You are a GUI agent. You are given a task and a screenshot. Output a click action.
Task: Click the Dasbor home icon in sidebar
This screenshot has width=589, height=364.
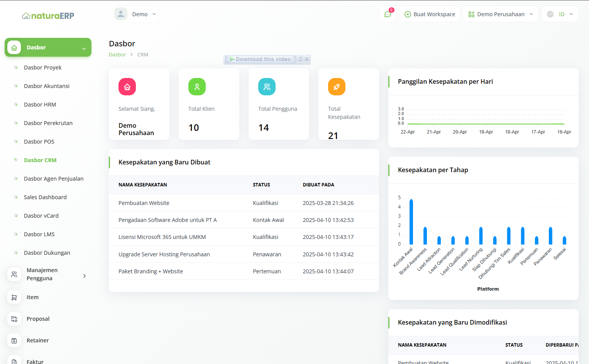[14, 47]
